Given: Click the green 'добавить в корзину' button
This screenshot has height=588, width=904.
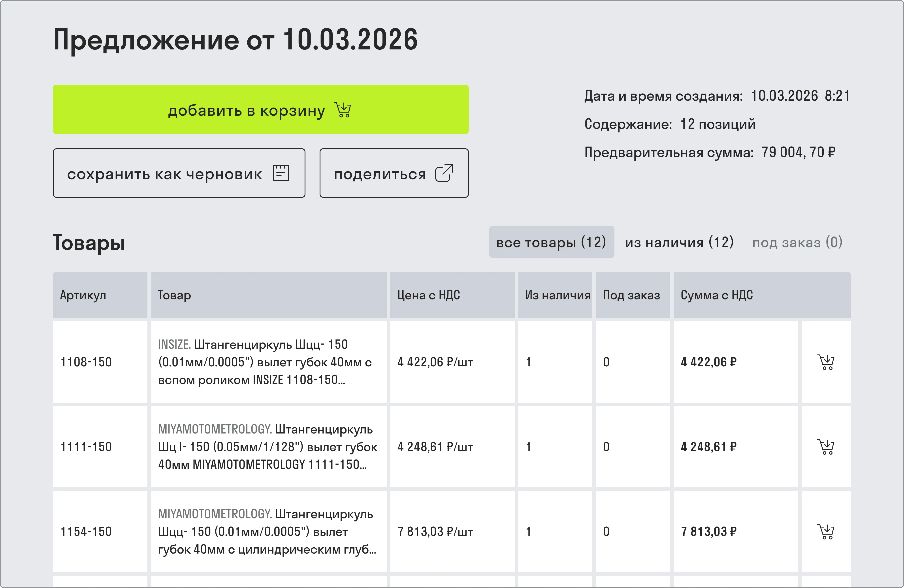Looking at the screenshot, I should [261, 109].
